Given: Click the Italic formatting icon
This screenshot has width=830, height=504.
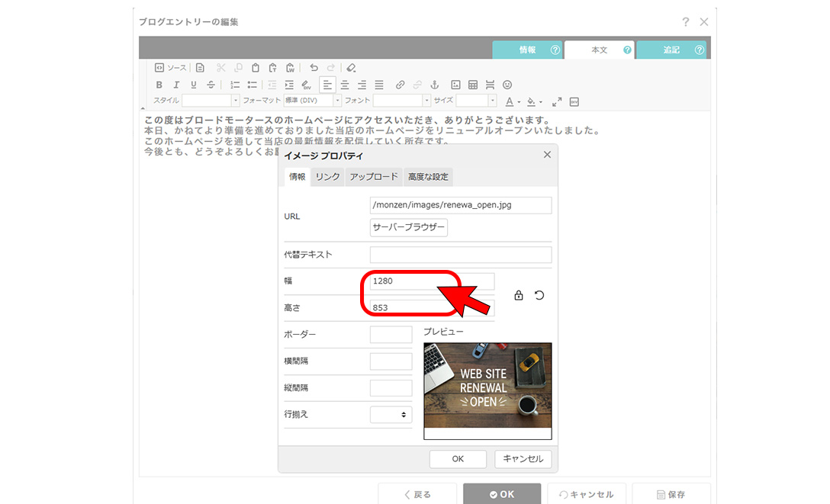Looking at the screenshot, I should click(176, 85).
